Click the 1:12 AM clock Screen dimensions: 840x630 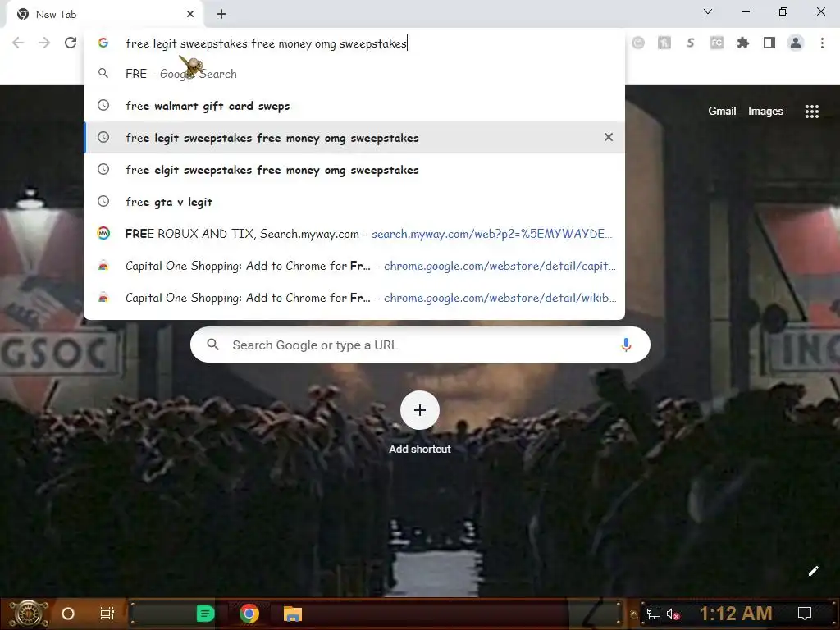[x=736, y=614]
